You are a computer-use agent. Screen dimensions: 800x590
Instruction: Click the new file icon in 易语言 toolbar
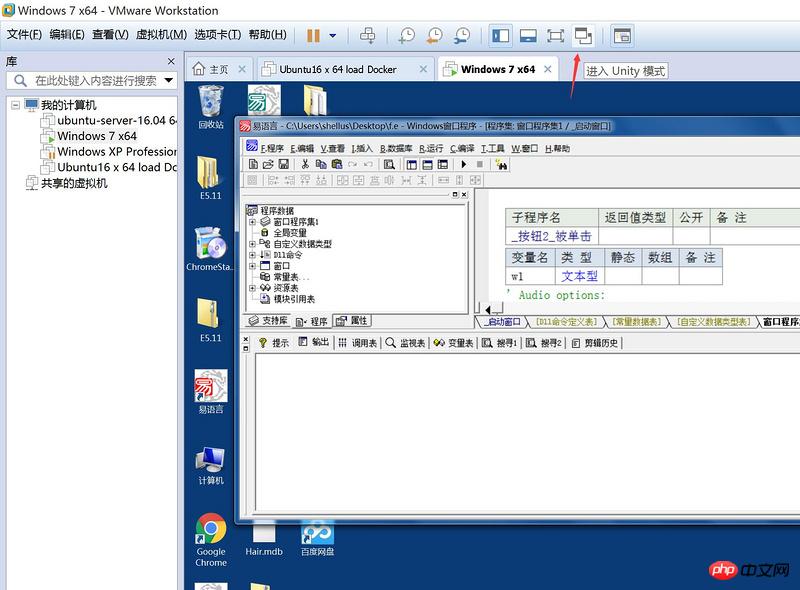click(253, 164)
